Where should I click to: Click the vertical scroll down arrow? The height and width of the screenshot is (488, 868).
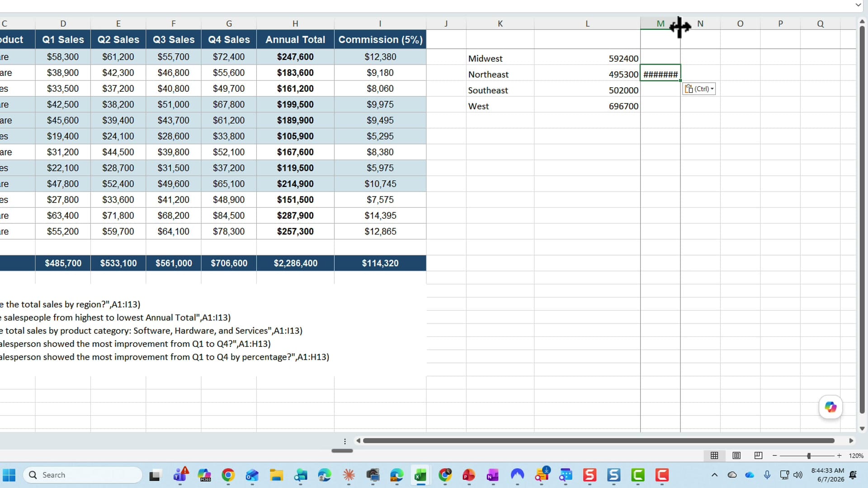(862, 428)
